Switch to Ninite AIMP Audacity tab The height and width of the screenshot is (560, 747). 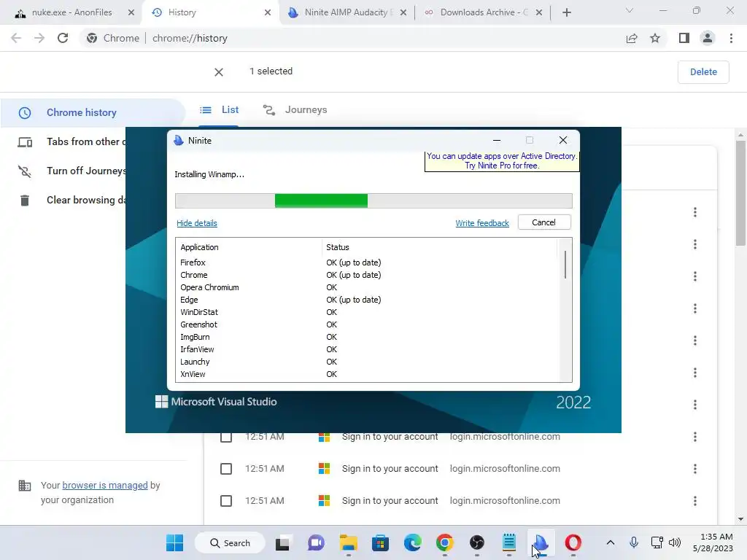(347, 12)
